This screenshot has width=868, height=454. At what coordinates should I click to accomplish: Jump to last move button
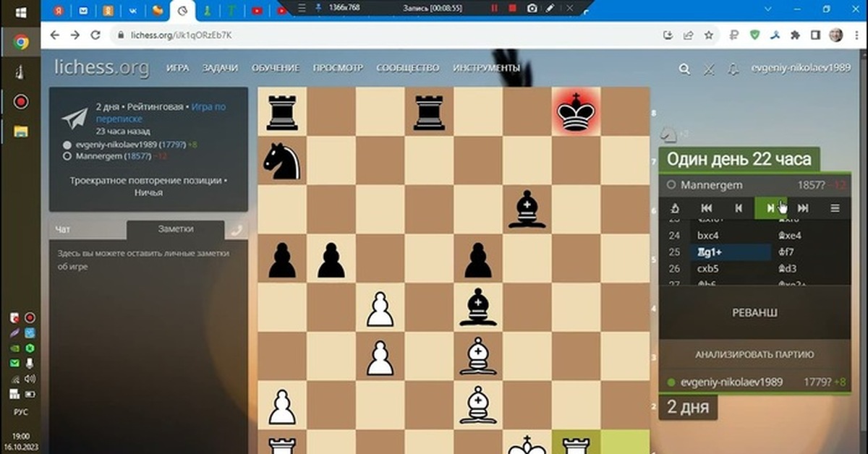tap(801, 208)
